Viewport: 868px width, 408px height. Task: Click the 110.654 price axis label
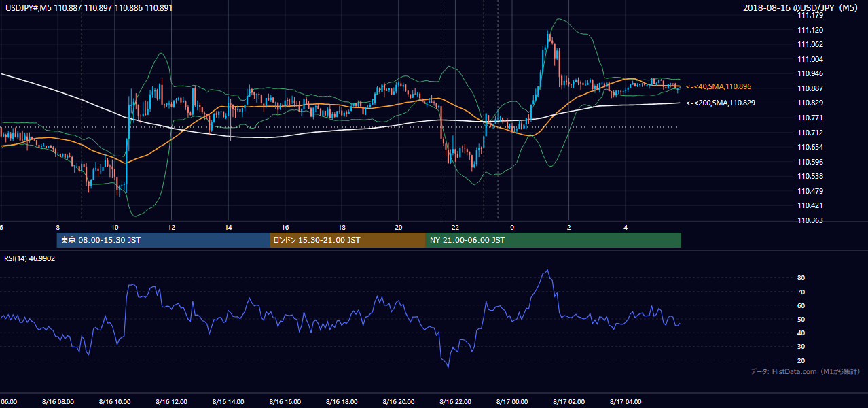click(x=810, y=147)
